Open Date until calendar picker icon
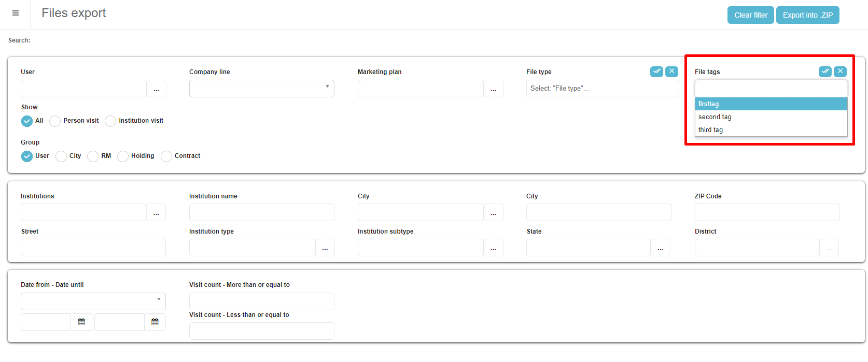This screenshot has height=362, width=868. point(155,322)
